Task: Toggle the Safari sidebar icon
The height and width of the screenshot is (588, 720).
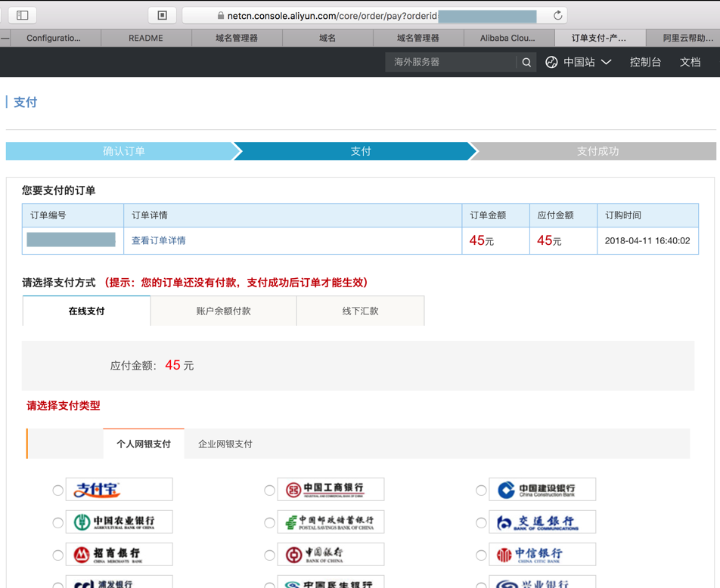Action: tap(22, 15)
